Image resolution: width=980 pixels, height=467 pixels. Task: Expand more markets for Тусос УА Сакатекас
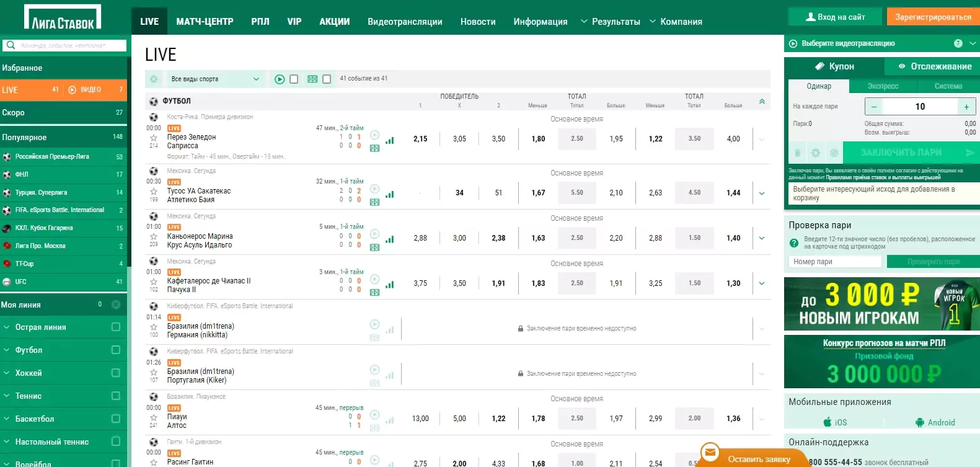[762, 193]
